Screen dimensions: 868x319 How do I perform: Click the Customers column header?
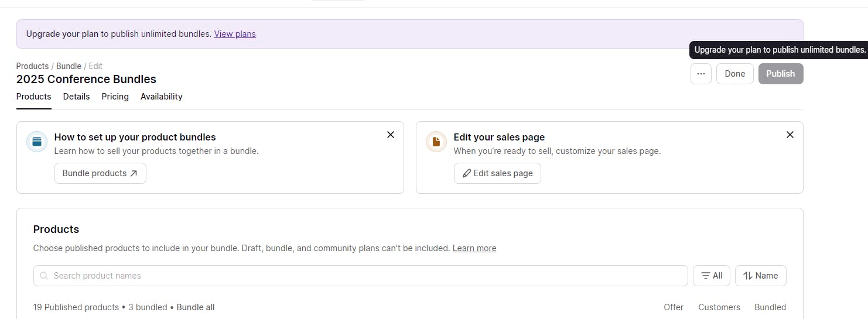coord(719,307)
